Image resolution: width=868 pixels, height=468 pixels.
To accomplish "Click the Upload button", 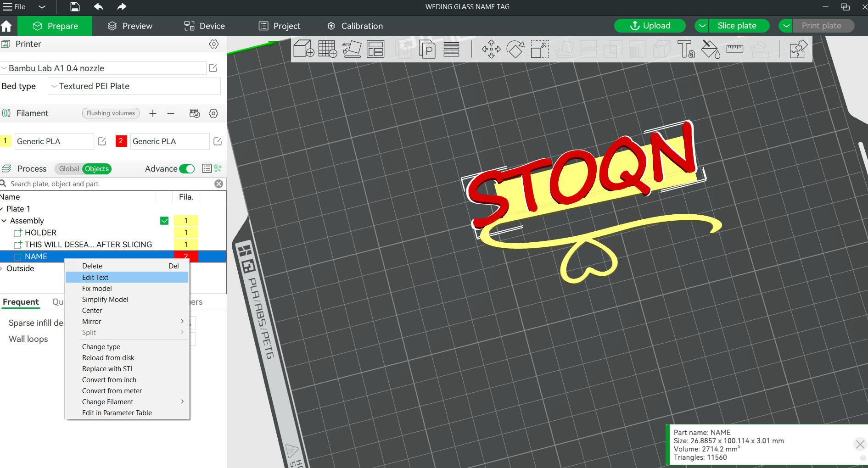I will click(650, 26).
